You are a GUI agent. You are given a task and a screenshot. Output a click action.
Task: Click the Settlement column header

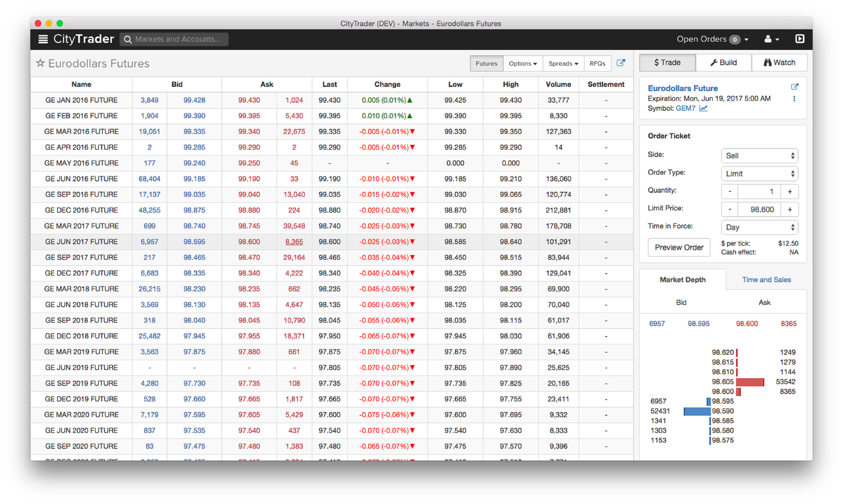[x=606, y=84]
